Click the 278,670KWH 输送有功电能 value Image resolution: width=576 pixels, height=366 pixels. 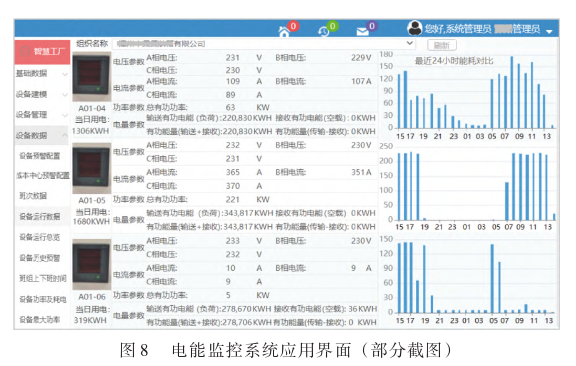coord(247,309)
